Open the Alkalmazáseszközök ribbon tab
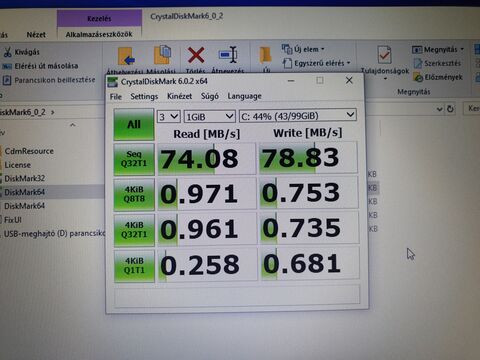Viewport: 480px width, 360px height. tap(99, 34)
